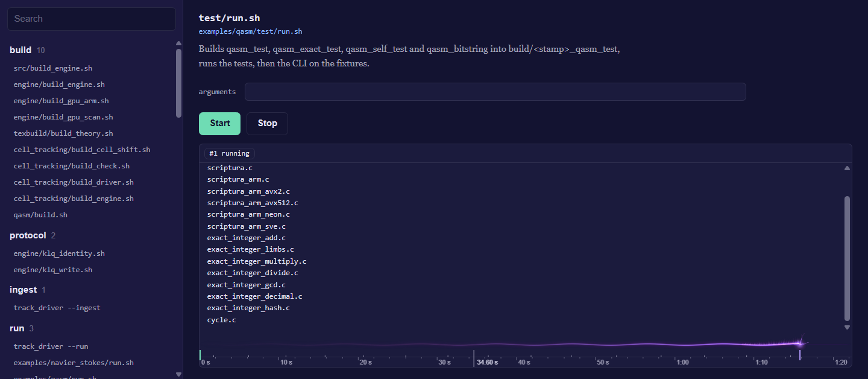Click the output log vertical scrollbar thumb
868x379 pixels.
pos(847,258)
